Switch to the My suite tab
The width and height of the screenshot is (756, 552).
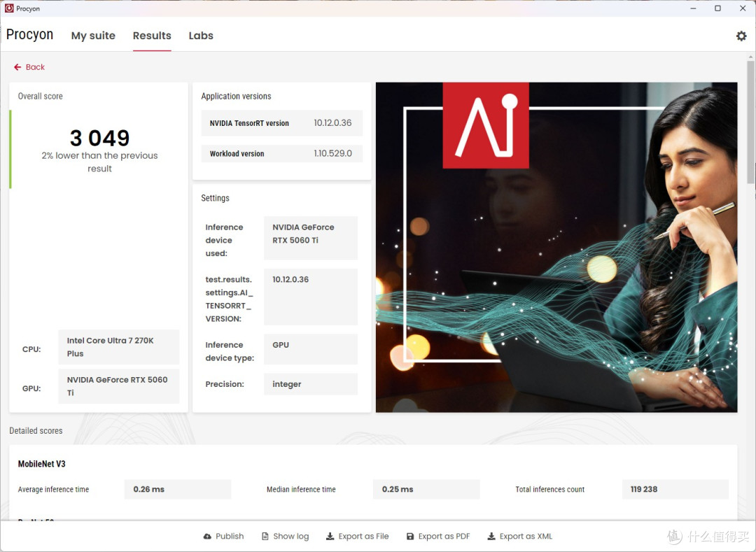coord(93,36)
